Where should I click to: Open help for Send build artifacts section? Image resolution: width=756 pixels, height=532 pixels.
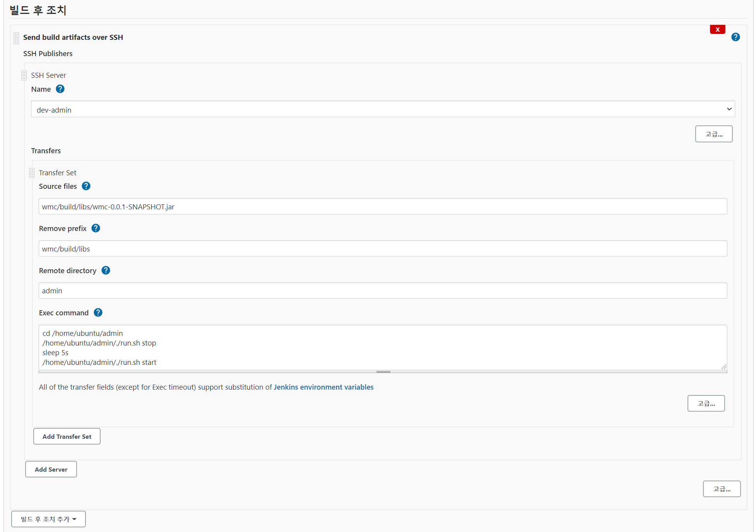(735, 37)
